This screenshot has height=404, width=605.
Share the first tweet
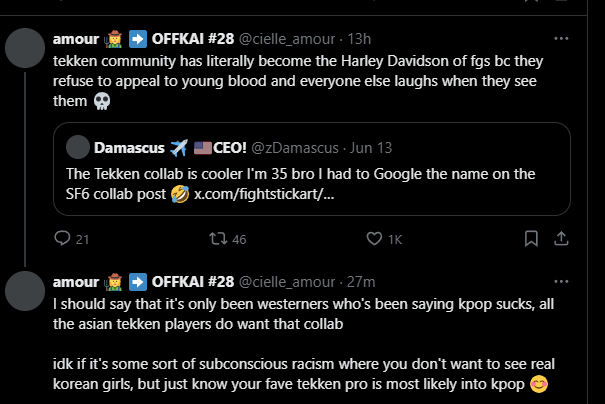tap(562, 239)
